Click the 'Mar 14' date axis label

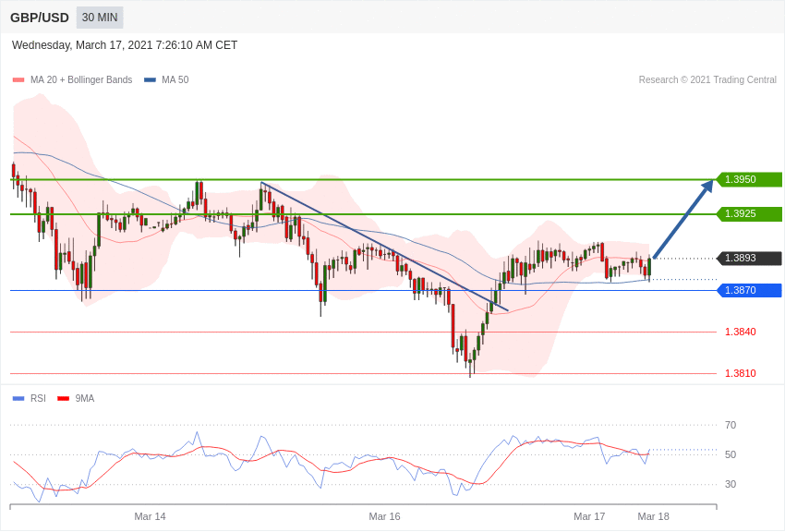150,516
